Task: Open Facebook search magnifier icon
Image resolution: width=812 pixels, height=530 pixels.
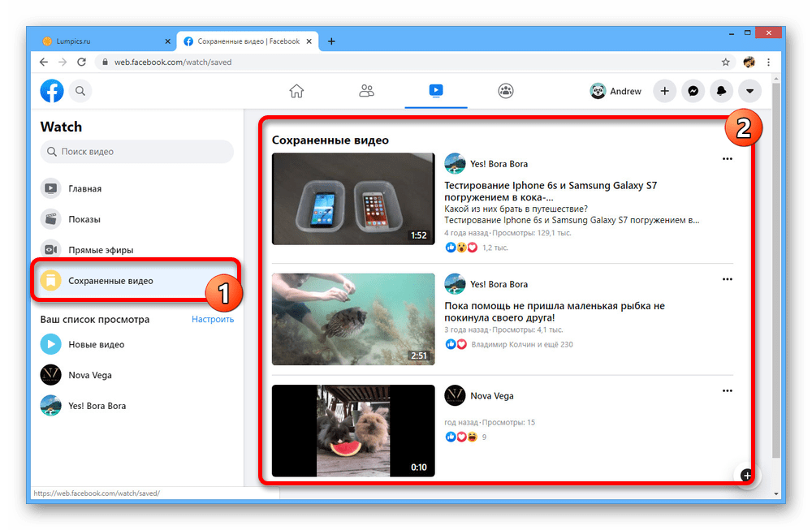Action: (80, 91)
